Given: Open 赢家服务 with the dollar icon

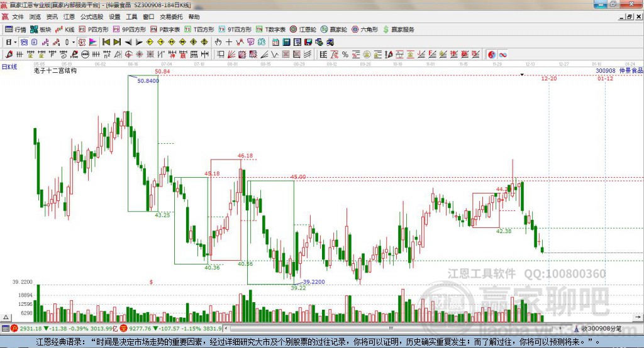Looking at the screenshot, I should pos(399,30).
